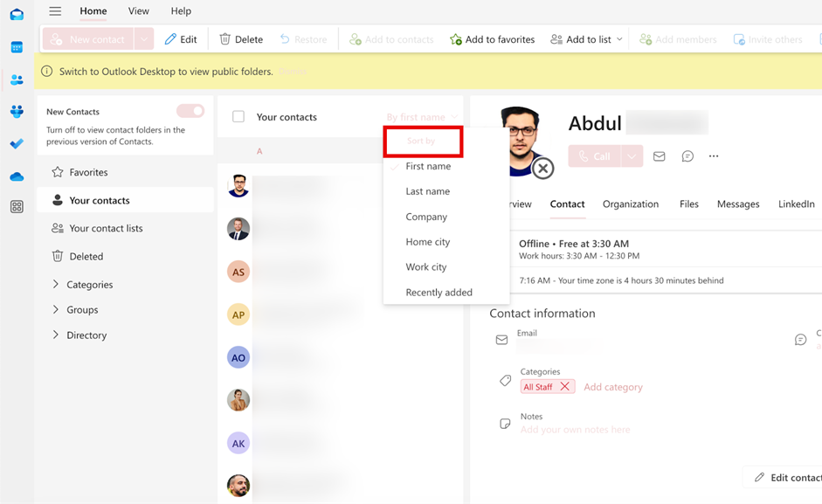Click Invite others toolbar button

click(768, 39)
